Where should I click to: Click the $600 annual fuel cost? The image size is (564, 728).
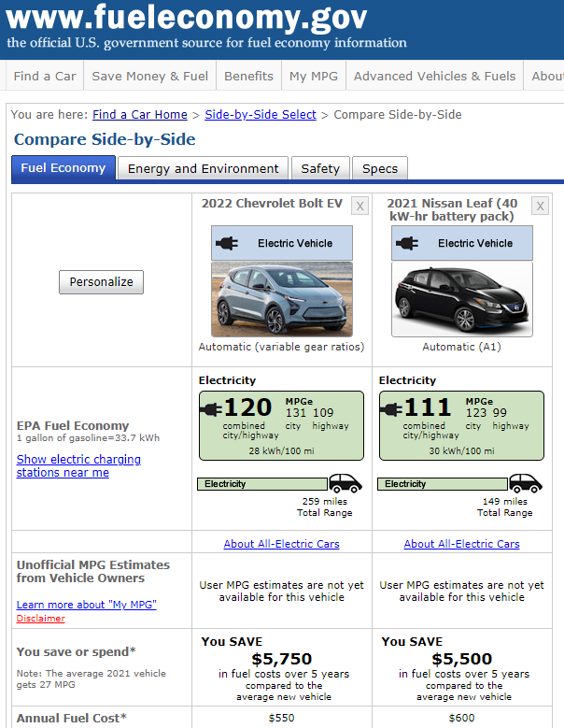[461, 718]
